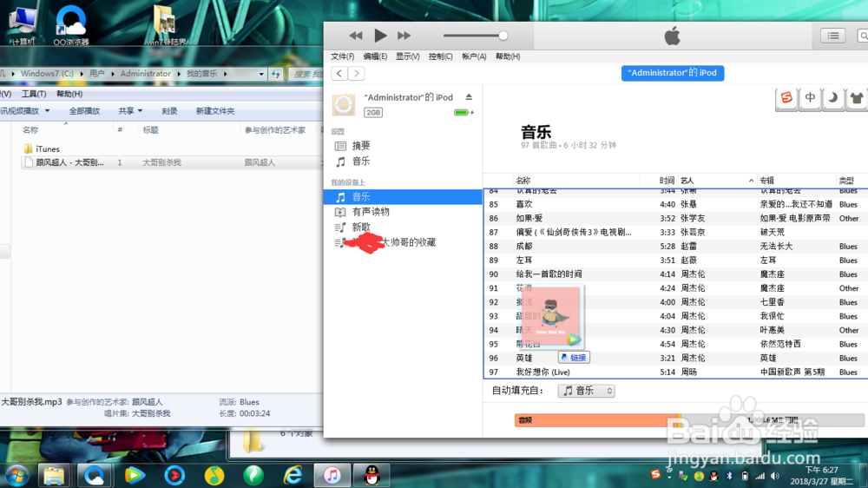The height and width of the screenshot is (488, 868).
Task: Click the iTunes fast-forward button
Action: 404,36
